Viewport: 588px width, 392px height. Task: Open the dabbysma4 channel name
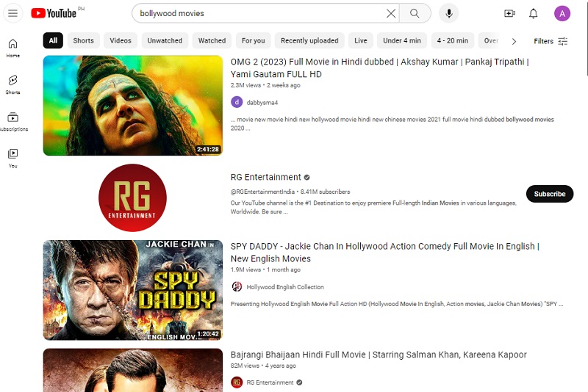pos(262,103)
